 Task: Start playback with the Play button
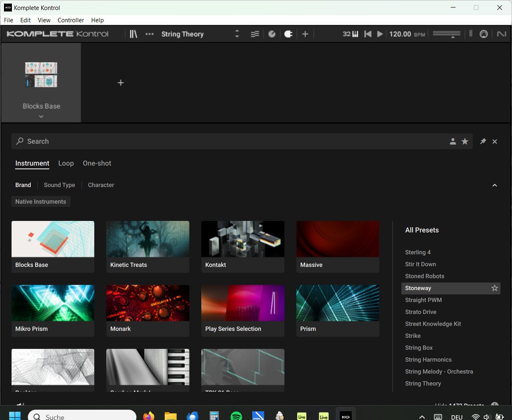point(380,34)
